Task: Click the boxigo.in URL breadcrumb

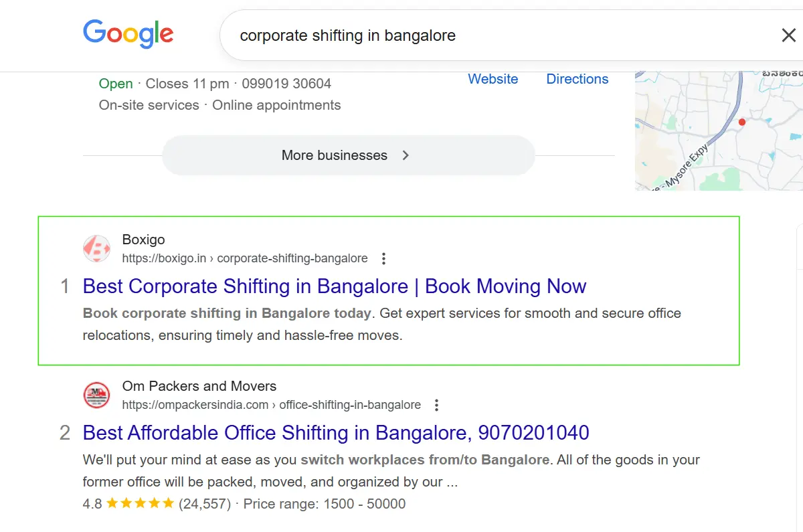Action: 244,258
